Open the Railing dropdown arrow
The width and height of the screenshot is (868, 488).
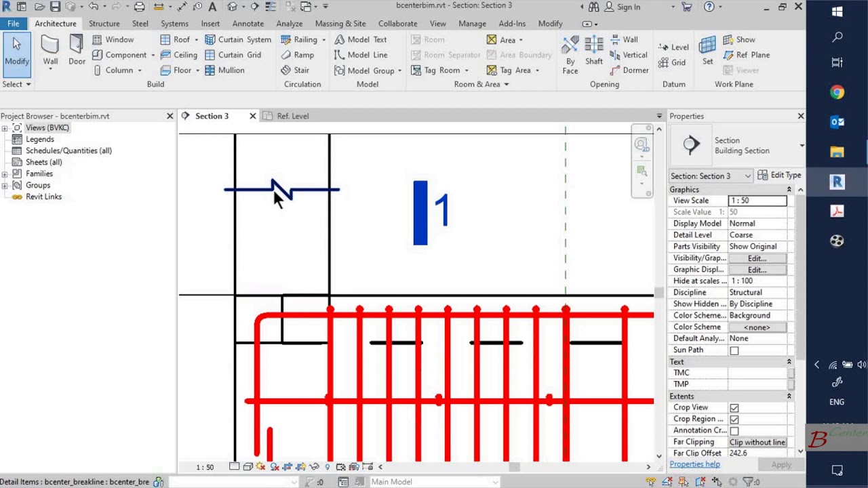pos(323,39)
